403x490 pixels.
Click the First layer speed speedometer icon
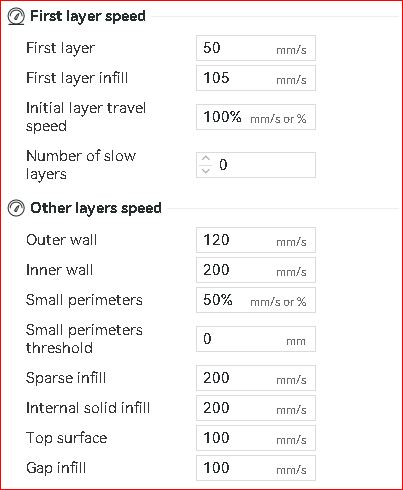click(16, 16)
